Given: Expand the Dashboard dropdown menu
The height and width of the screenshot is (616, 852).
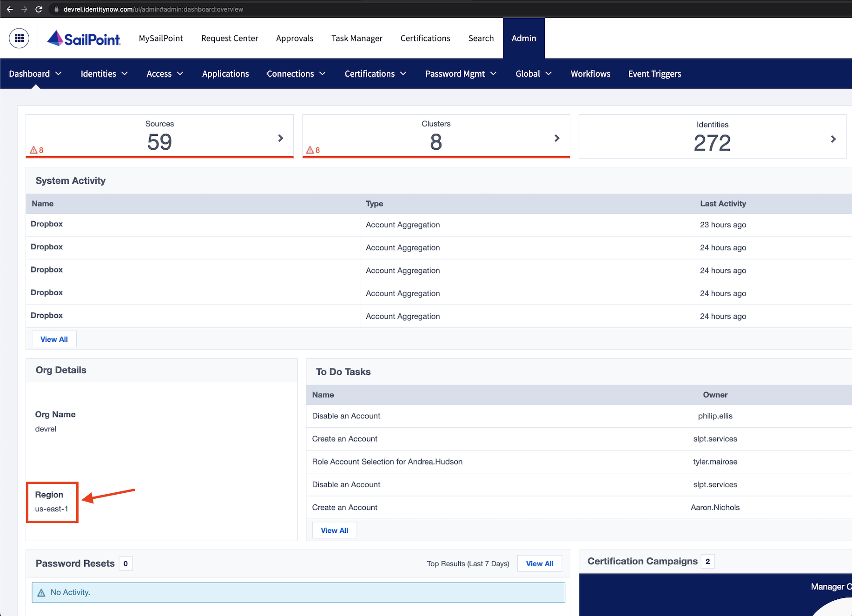Looking at the screenshot, I should (35, 73).
